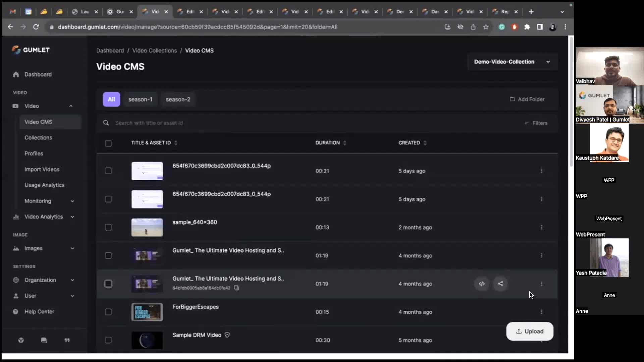Check the sample_640×360 row checkbox
The height and width of the screenshot is (362, 644).
pyautogui.click(x=108, y=227)
